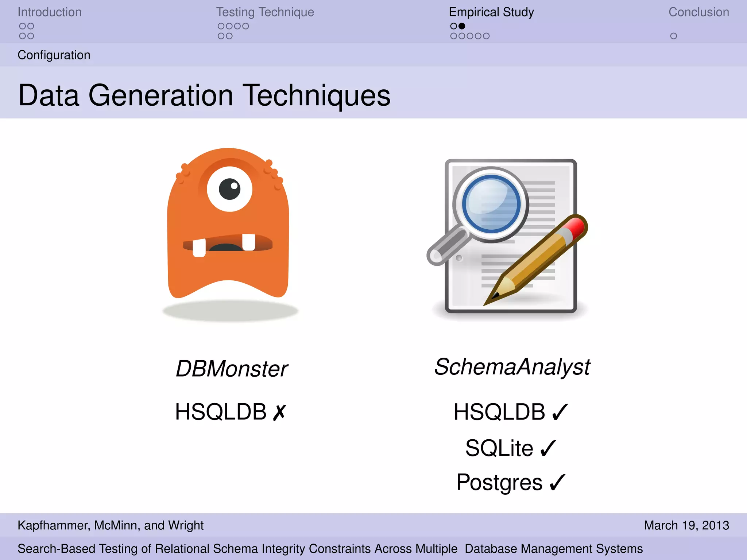Image resolution: width=747 pixels, height=560 pixels.
Task: Click the Postgres text
Action: pos(499,483)
